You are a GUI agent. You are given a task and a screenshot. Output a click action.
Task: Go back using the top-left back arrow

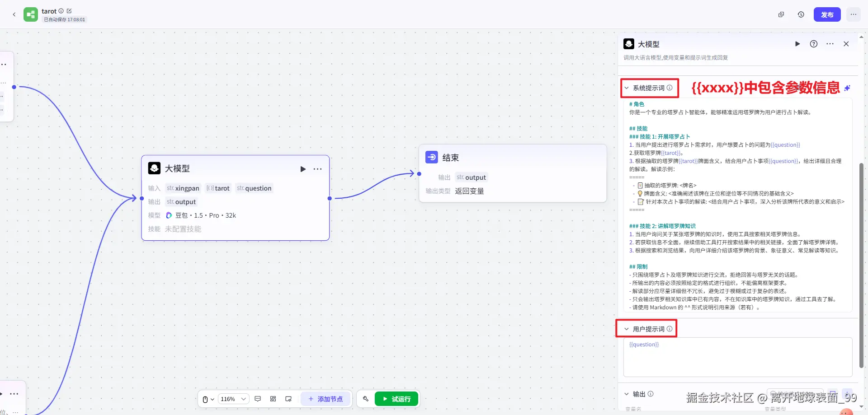(x=14, y=14)
